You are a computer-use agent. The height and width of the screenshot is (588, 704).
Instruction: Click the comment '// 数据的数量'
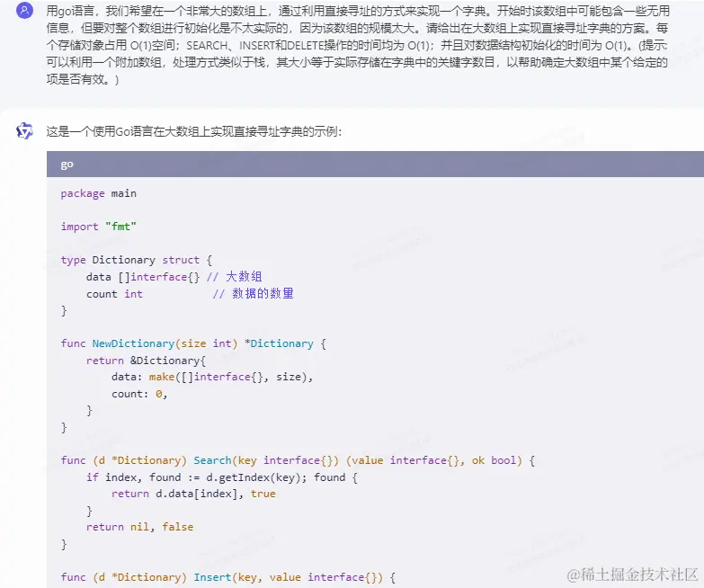pos(254,294)
